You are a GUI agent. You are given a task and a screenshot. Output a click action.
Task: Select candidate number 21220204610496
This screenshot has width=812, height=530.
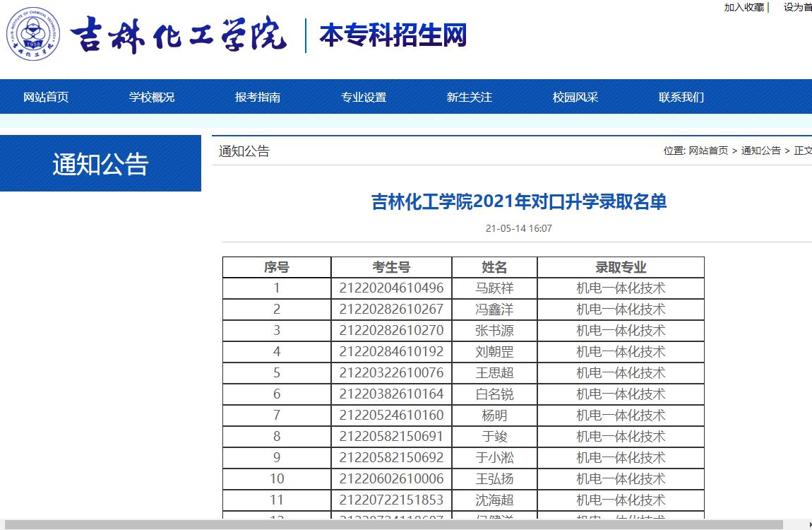coord(391,288)
